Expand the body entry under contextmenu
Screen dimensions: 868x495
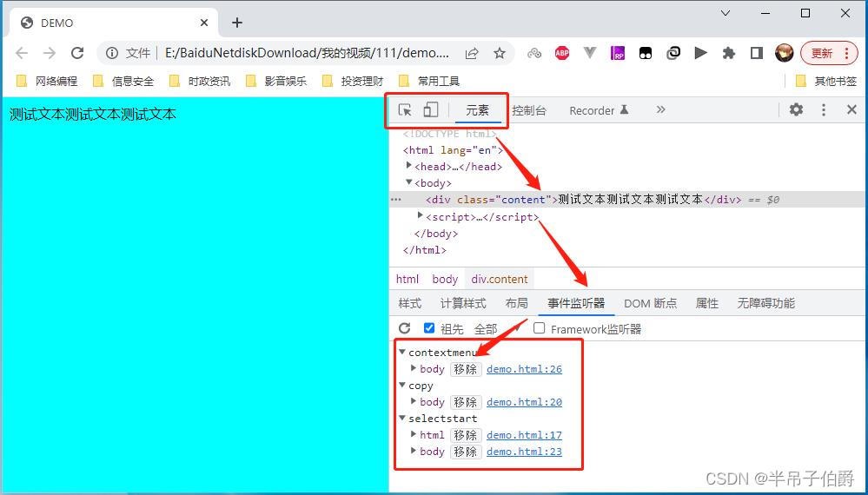point(414,368)
